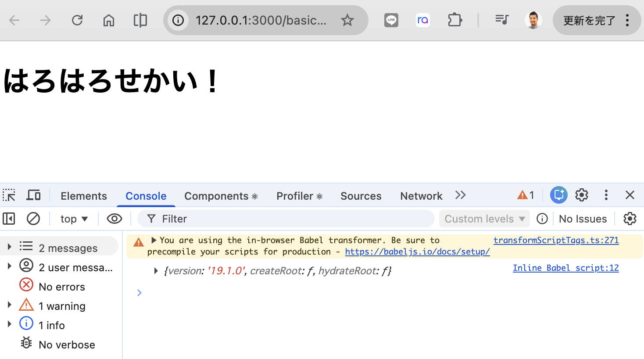Screen dimensions: 644x359
Task: Open the DevTools settings gear
Action: pyautogui.click(x=582, y=195)
